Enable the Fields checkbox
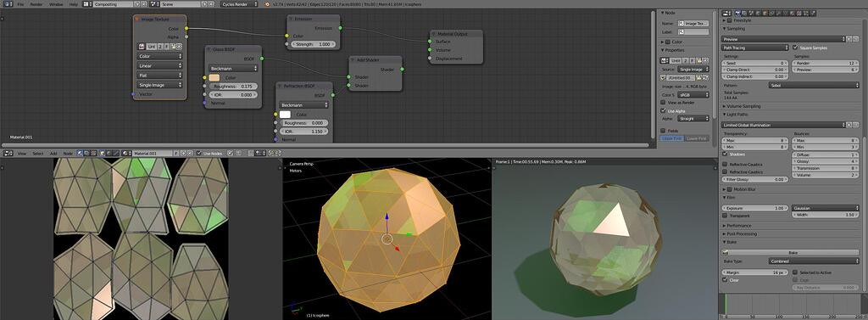Viewport: 868px width, 320px height. [663, 131]
